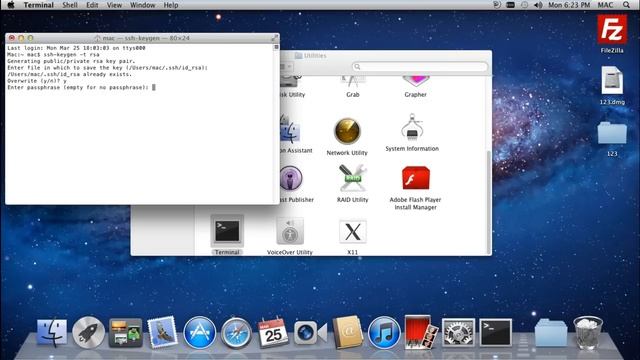Open Mail from the Dock
Image resolution: width=640 pixels, height=360 pixels.
click(162, 332)
